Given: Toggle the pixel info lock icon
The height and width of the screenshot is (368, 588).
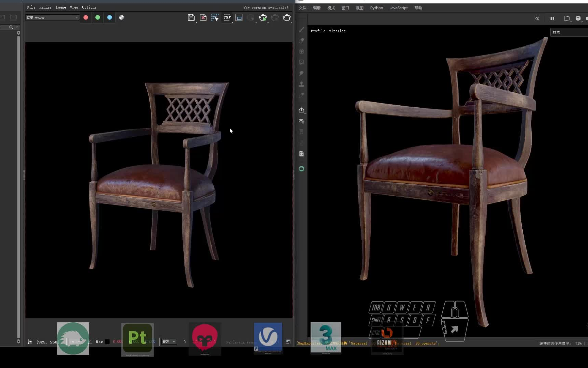Looking at the screenshot, I should 30,342.
